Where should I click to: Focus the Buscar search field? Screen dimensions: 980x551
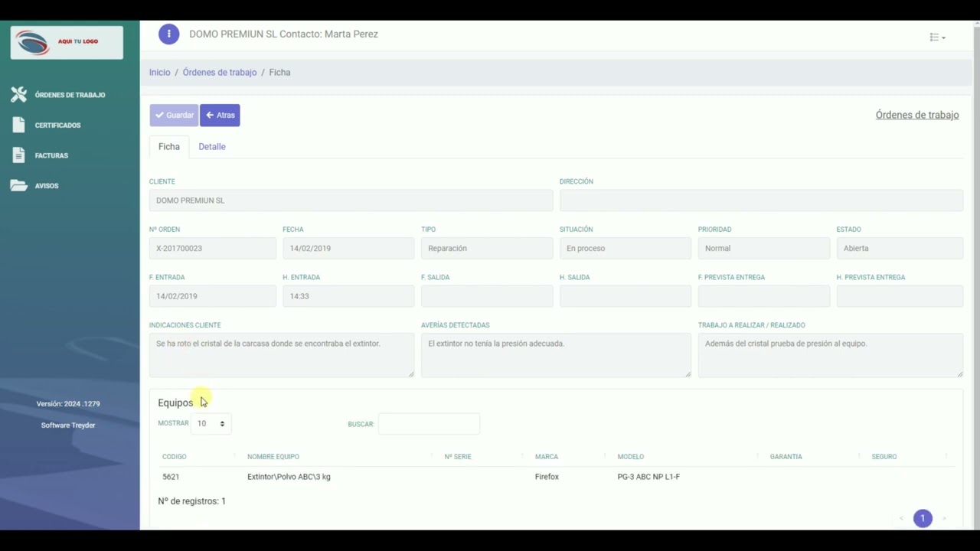tap(429, 423)
